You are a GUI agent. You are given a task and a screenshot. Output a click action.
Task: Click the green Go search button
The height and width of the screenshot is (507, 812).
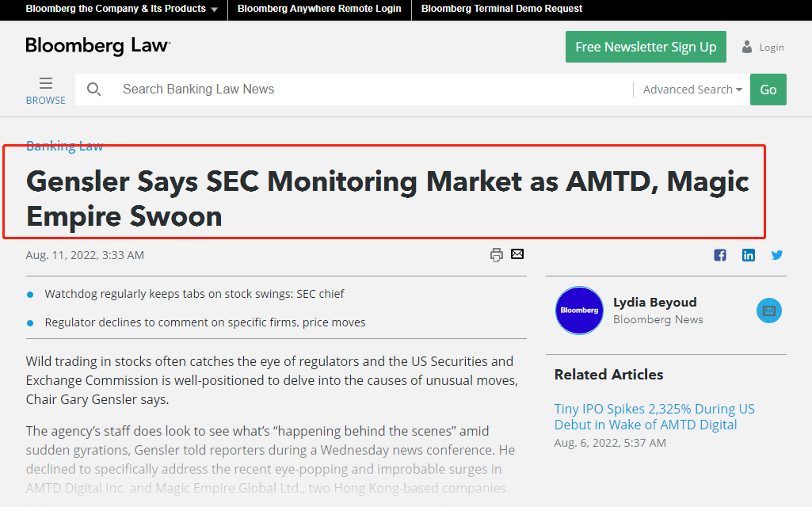768,90
